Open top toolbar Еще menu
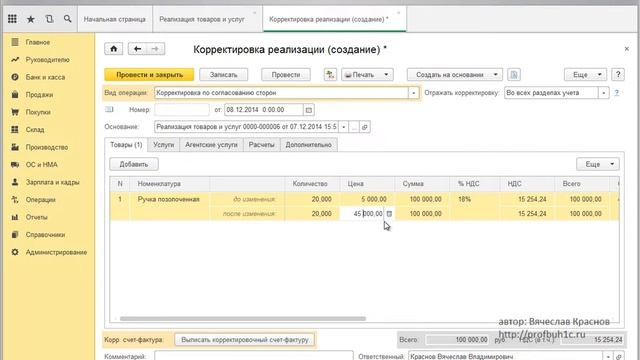Image resolution: width=640 pixels, height=360 pixels. pyautogui.click(x=585, y=75)
